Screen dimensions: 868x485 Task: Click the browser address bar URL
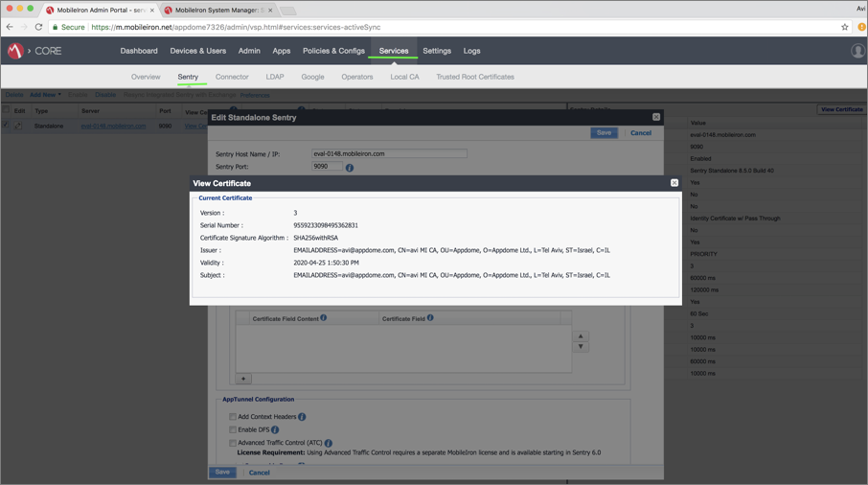coord(236,27)
